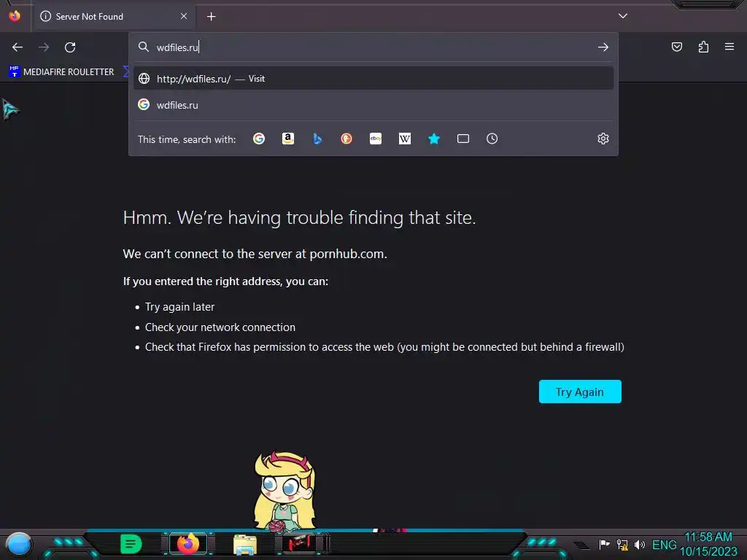Click the Star Butterfly desktop character
The image size is (747, 560).
click(x=285, y=491)
